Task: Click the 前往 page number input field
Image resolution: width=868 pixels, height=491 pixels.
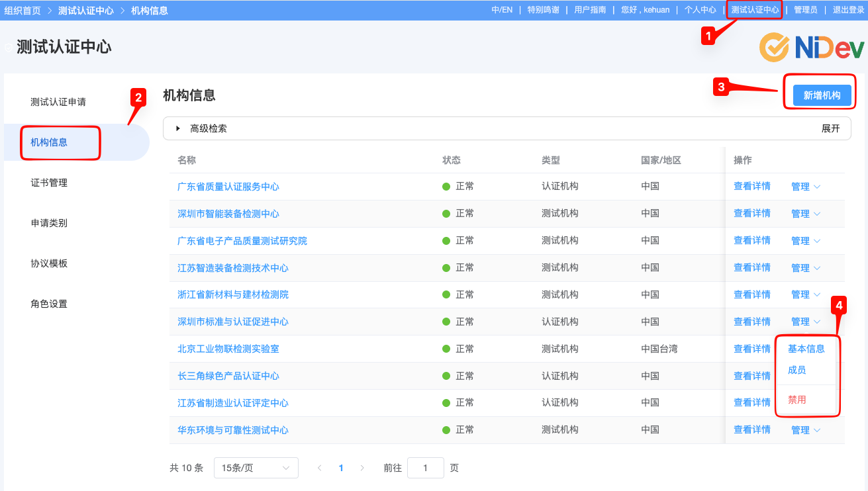Action: coord(426,468)
